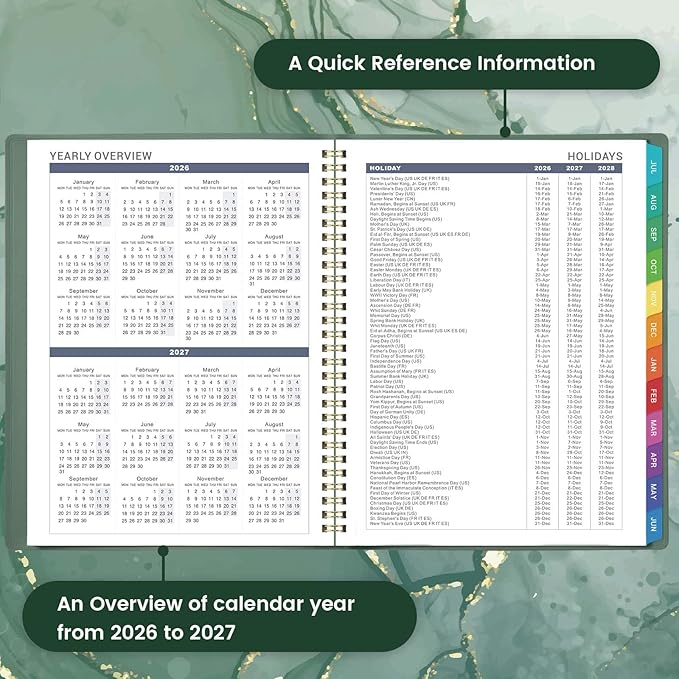The height and width of the screenshot is (679, 679).
Task: Click the 'Valentine's Day' holiday row
Action: (x=494, y=189)
